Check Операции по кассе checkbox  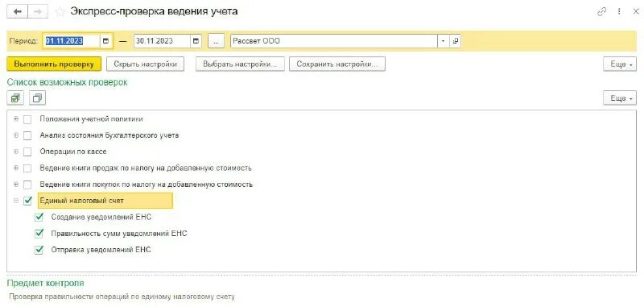pos(27,151)
